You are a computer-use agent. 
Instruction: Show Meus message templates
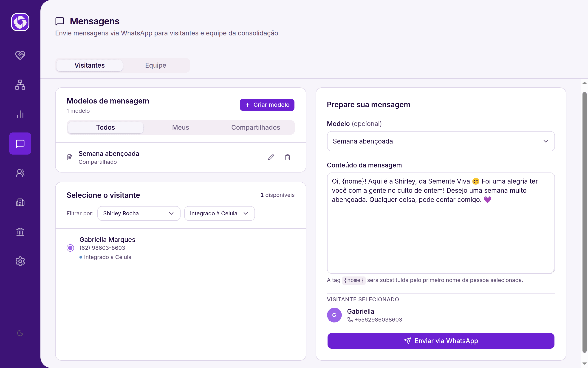[181, 127]
